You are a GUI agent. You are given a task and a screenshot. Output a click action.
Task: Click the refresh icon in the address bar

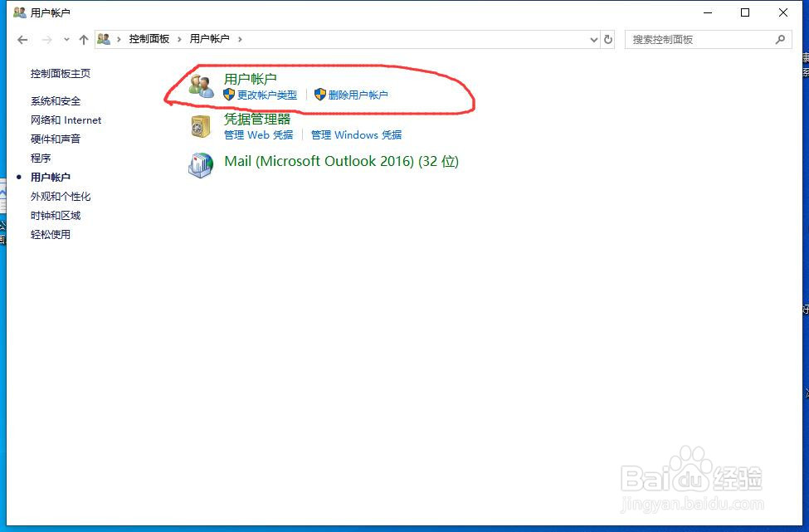pos(609,38)
